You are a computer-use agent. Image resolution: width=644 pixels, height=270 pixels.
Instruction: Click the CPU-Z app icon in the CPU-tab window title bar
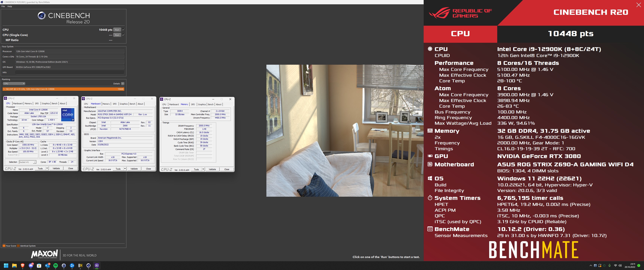tap(5, 98)
